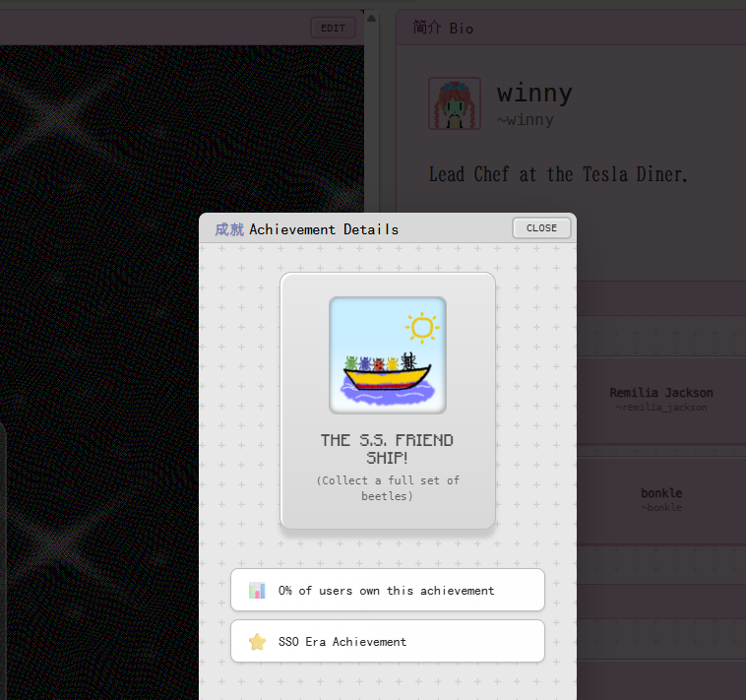Click winny's pixel avatar in Bio
The image size is (746, 700).
[455, 103]
